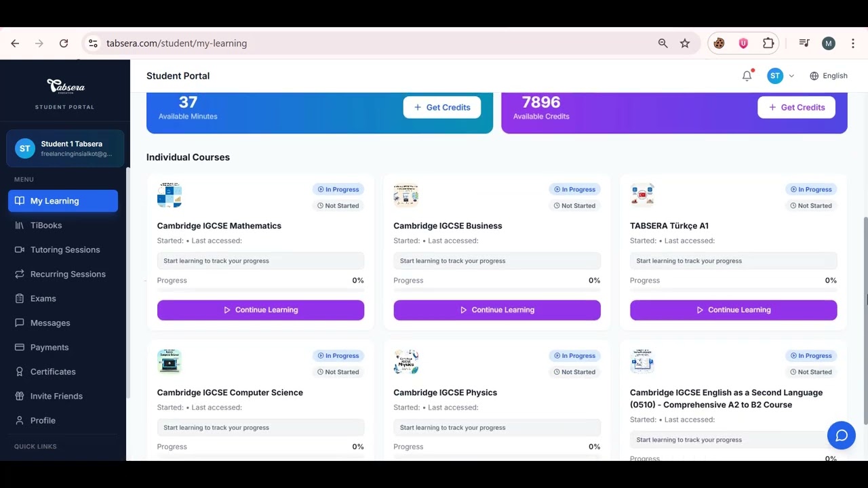Open Messages in sidebar
This screenshot has width=868, height=488.
pos(63,323)
